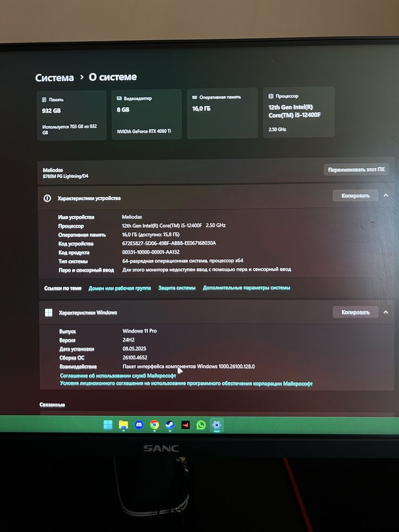
Task: Open the Оперативная память 16,0 ГБ card
Action: [222, 113]
